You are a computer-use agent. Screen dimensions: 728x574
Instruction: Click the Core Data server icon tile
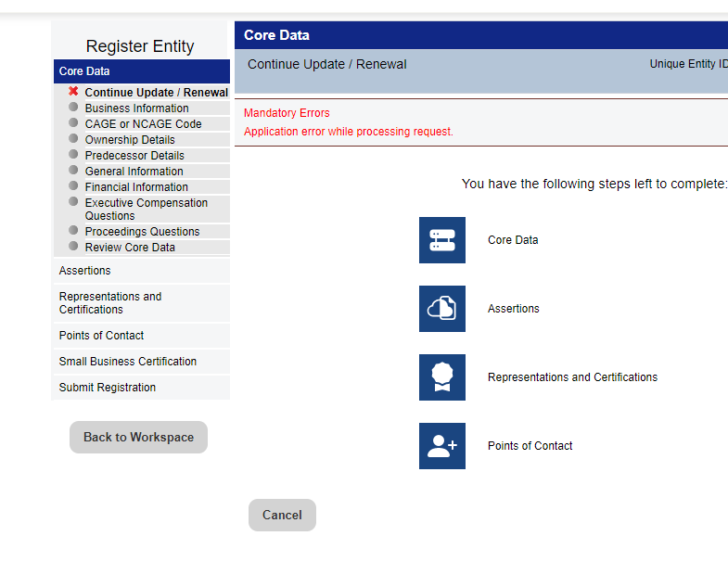pyautogui.click(x=442, y=240)
